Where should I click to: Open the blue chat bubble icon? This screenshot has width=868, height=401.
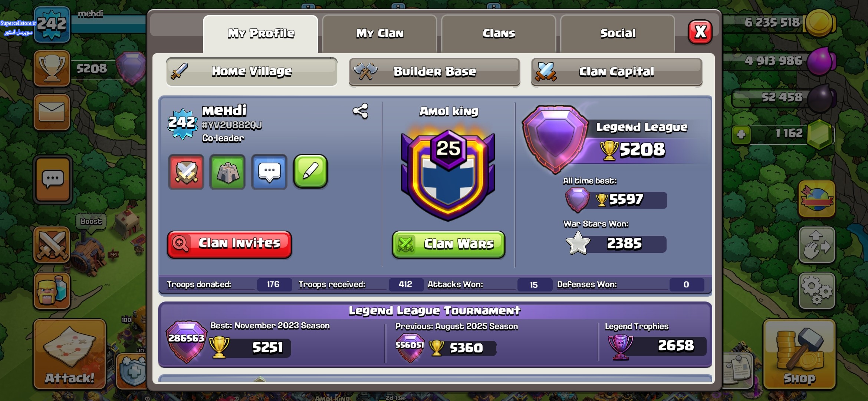click(x=269, y=172)
